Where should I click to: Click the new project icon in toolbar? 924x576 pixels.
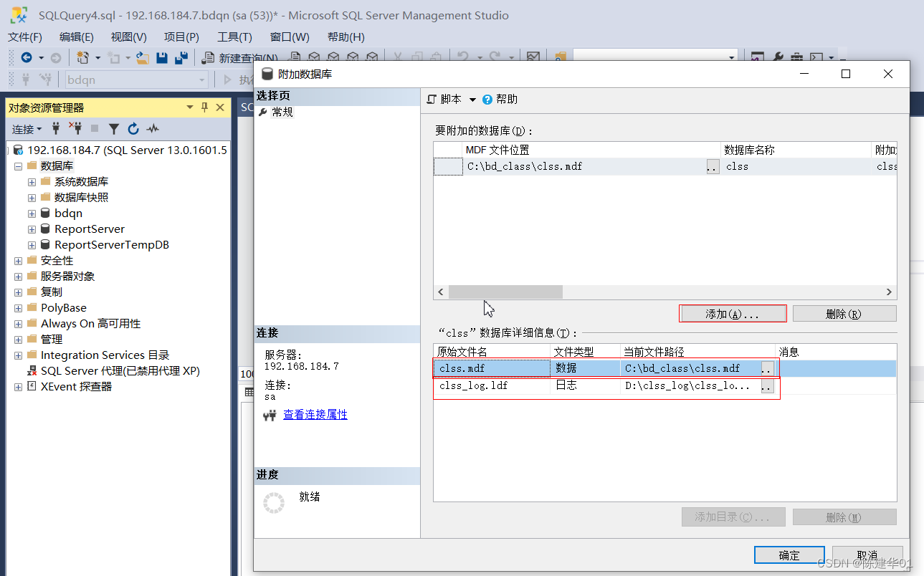[83, 57]
